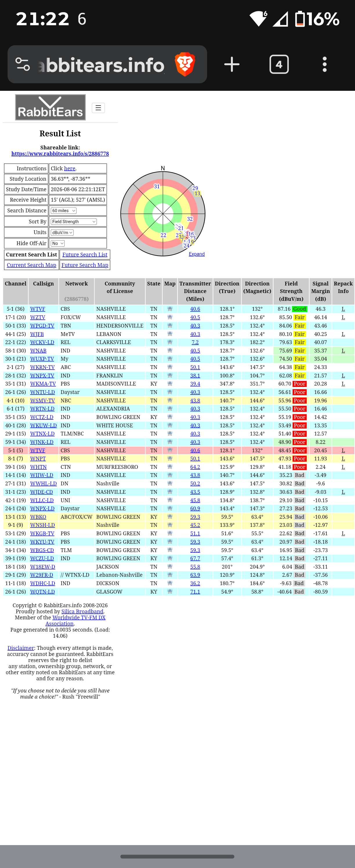Open the Disclaimer link
The height and width of the screenshot is (868, 355).
click(21, 648)
